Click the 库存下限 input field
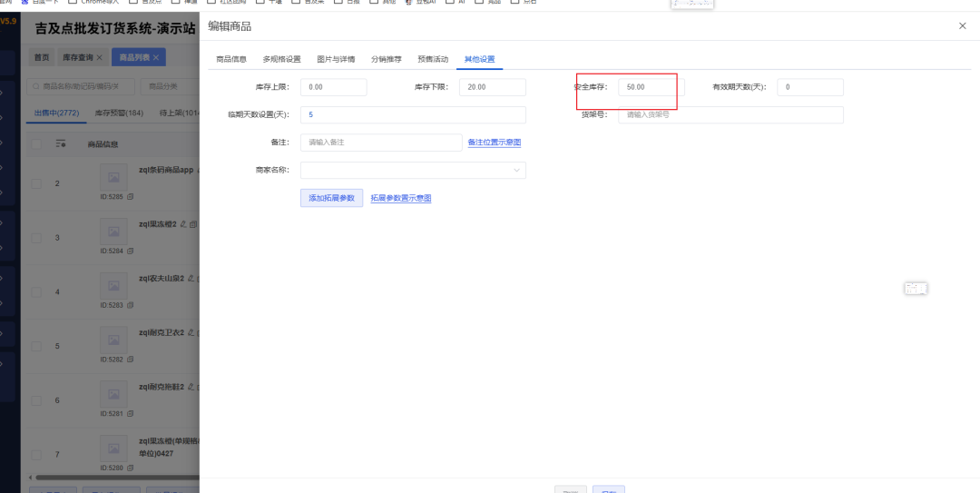Viewport: 980px width, 493px height. point(493,87)
